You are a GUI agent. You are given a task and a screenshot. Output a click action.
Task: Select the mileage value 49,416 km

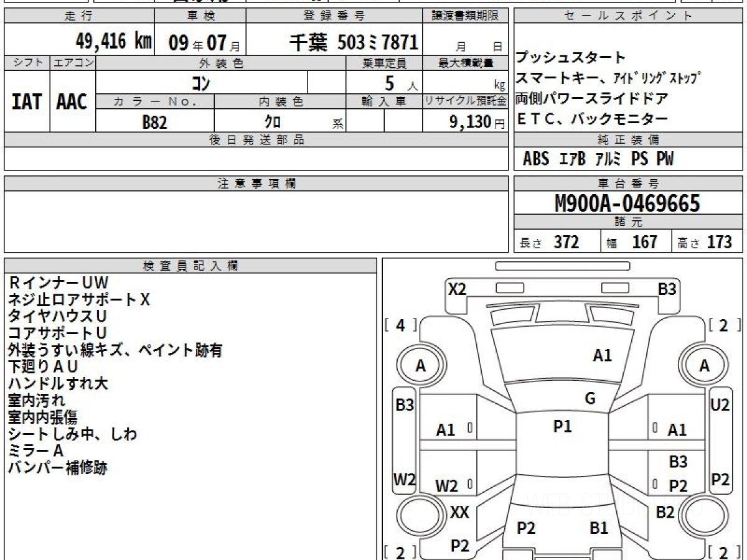113,42
